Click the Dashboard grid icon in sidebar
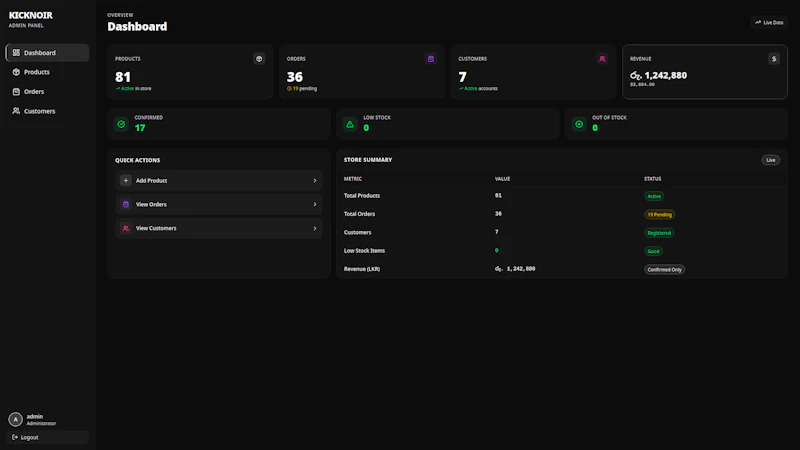800x450 pixels. pos(16,53)
